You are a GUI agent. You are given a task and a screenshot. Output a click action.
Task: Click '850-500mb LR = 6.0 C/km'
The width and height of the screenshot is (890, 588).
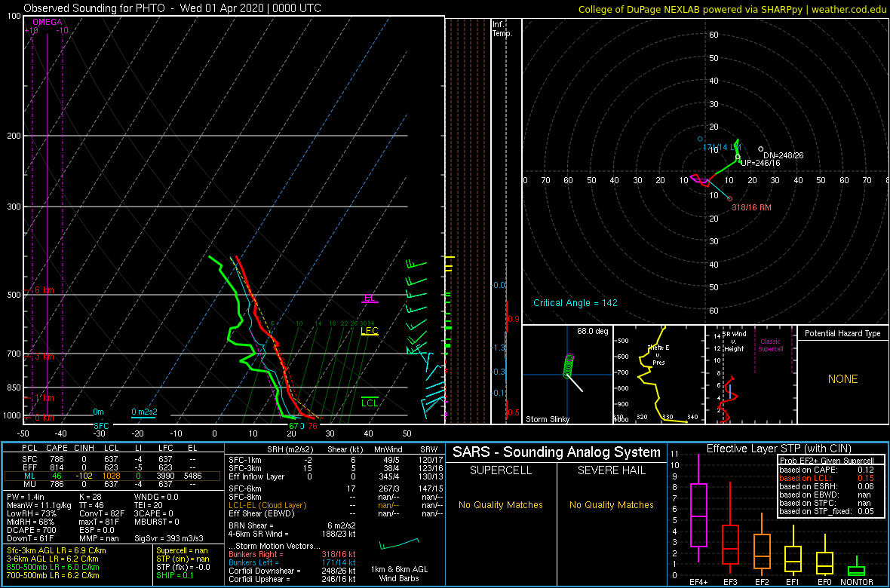pos(54,567)
